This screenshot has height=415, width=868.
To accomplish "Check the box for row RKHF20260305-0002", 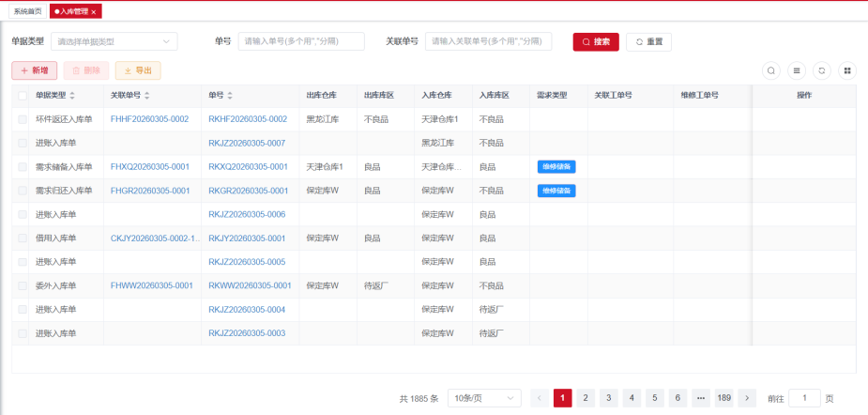I will [x=23, y=119].
